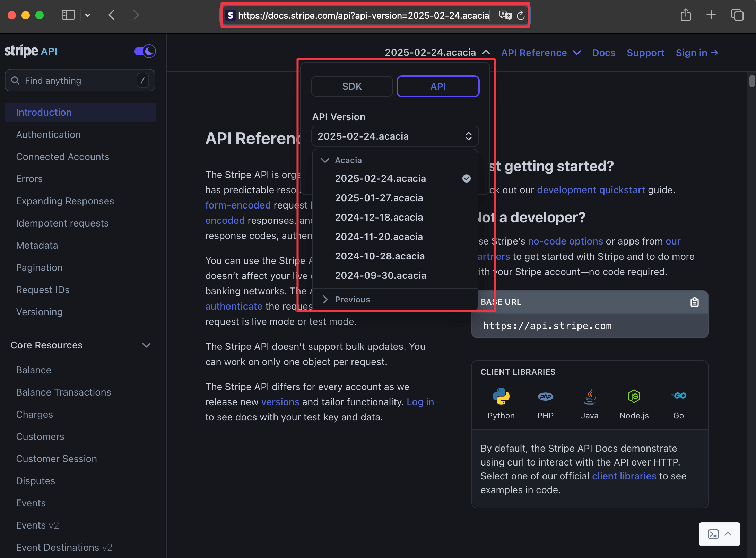Click the Sign in link

click(697, 53)
